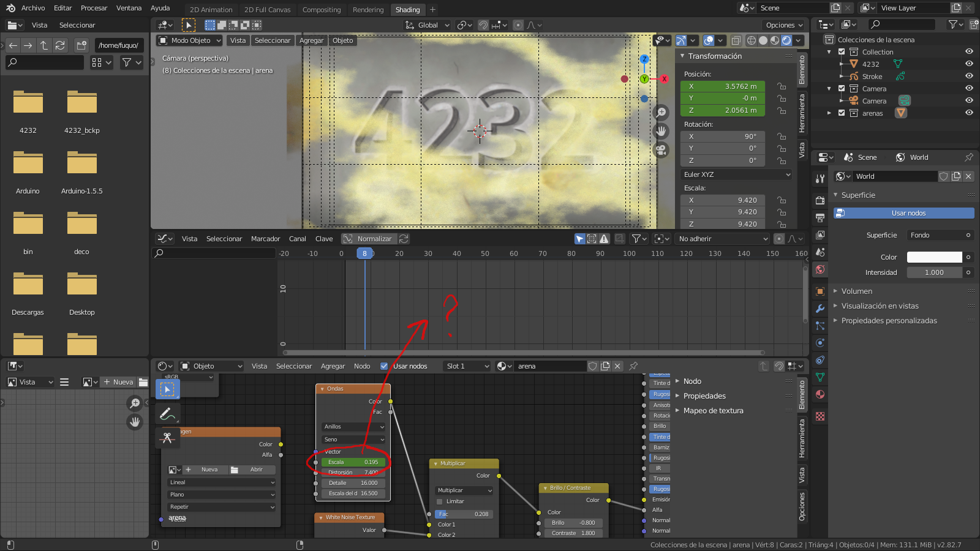The image size is (980, 551).
Task: Click Abrir button in image node
Action: (252, 470)
